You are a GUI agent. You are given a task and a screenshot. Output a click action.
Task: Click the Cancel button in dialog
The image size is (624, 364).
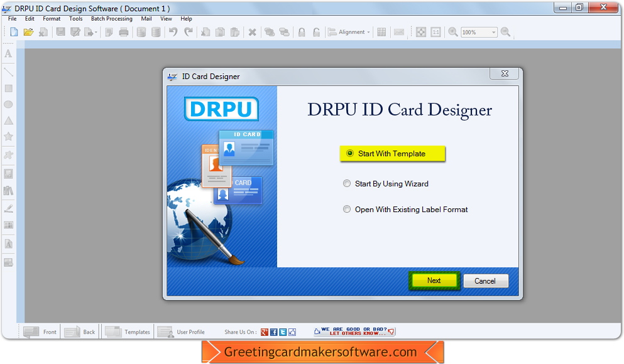(x=486, y=281)
